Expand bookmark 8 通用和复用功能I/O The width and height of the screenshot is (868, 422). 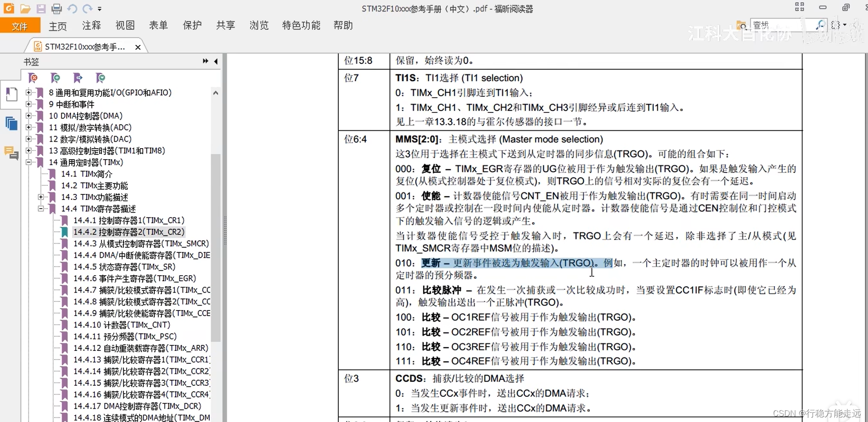(x=29, y=93)
